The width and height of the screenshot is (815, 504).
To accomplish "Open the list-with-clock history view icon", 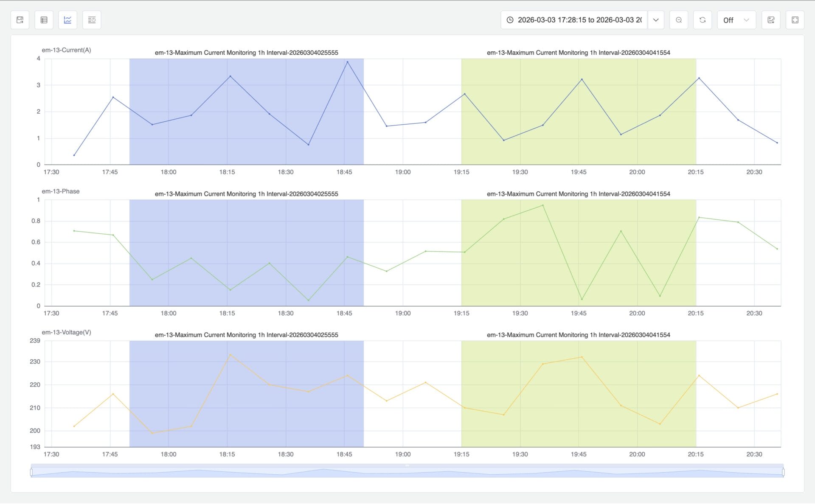I will pyautogui.click(x=92, y=20).
